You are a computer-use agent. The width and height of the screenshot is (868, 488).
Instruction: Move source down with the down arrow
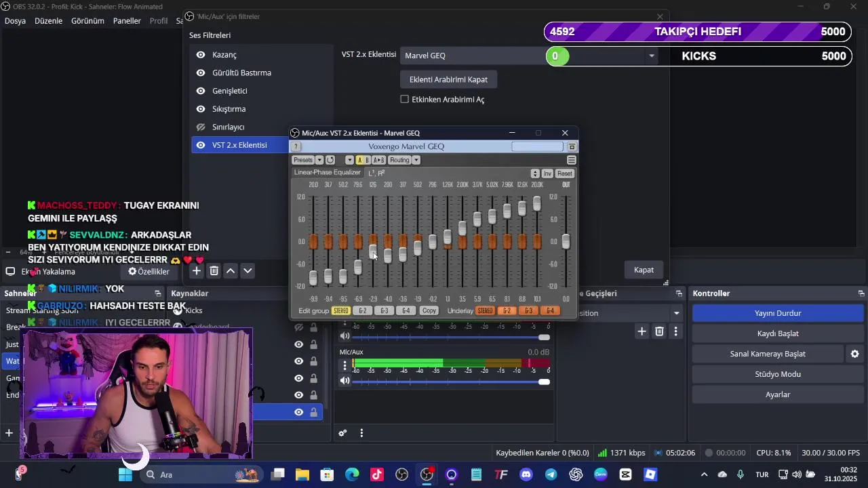pos(248,270)
